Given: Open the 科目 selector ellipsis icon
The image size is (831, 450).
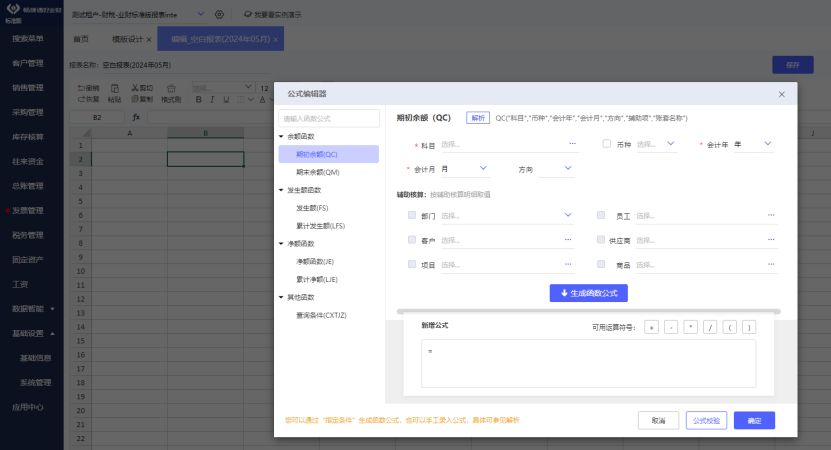Looking at the screenshot, I should (572, 144).
